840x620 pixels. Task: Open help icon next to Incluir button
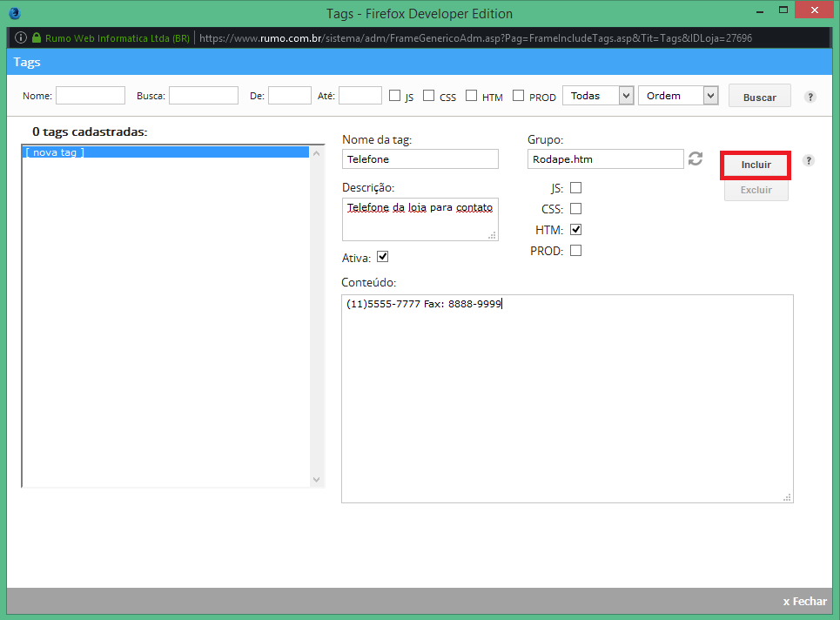point(809,160)
